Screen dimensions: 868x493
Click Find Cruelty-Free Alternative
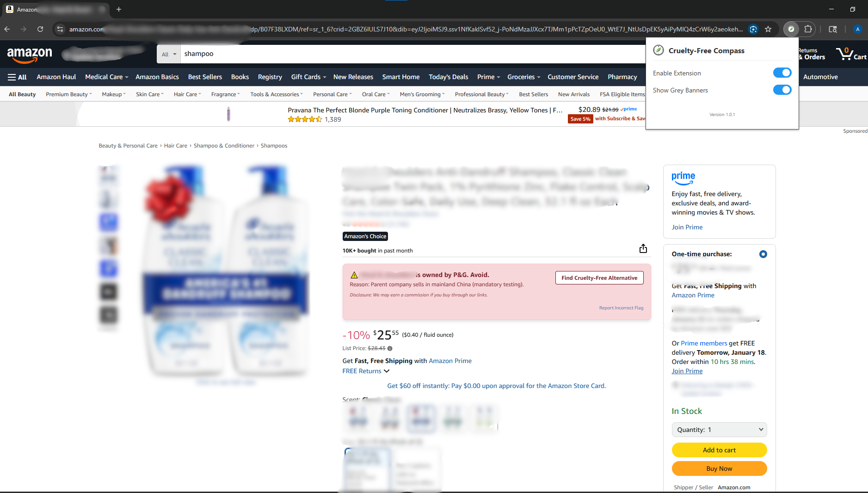(599, 277)
